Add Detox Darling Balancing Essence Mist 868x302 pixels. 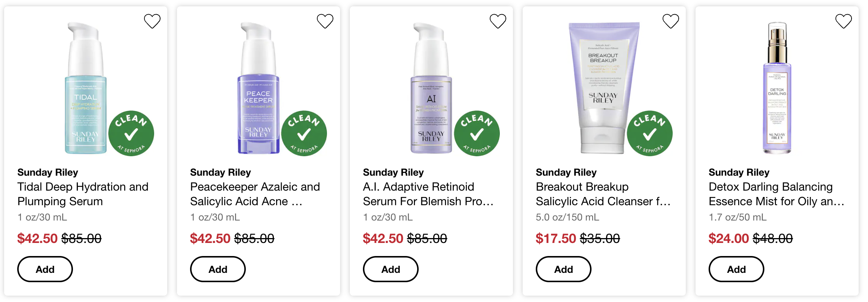click(736, 269)
